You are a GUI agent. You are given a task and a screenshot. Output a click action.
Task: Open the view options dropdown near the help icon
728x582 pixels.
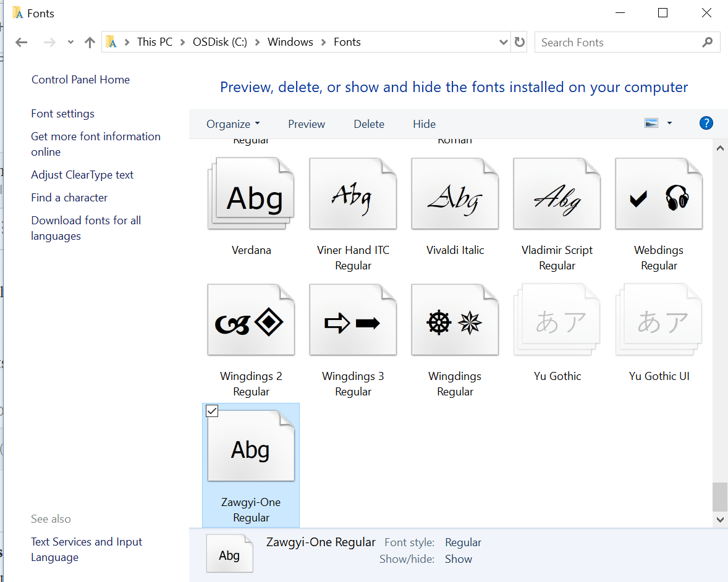click(x=669, y=123)
